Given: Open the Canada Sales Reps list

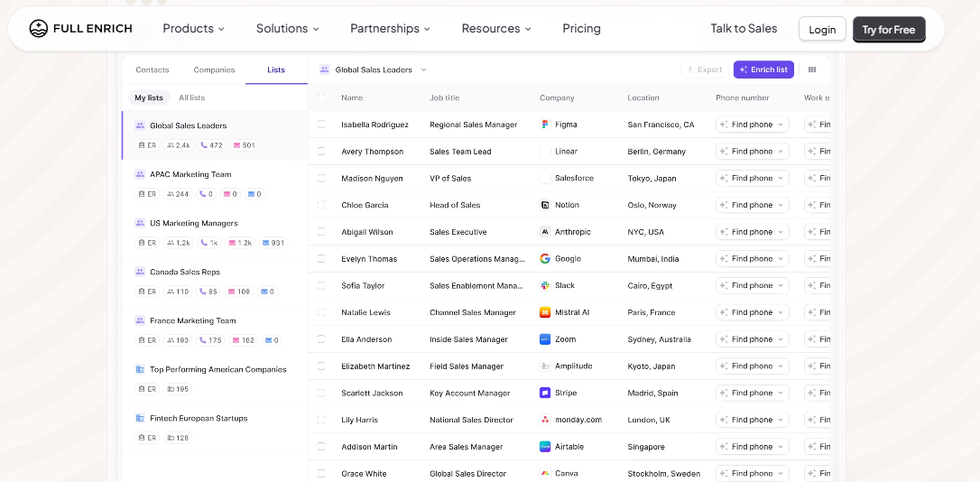Looking at the screenshot, I should click(215, 282).
